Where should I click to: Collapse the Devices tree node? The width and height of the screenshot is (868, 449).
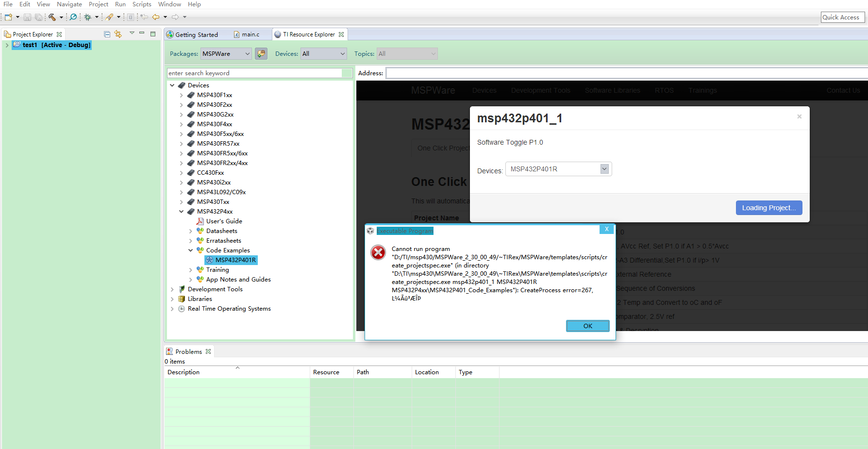tap(172, 85)
